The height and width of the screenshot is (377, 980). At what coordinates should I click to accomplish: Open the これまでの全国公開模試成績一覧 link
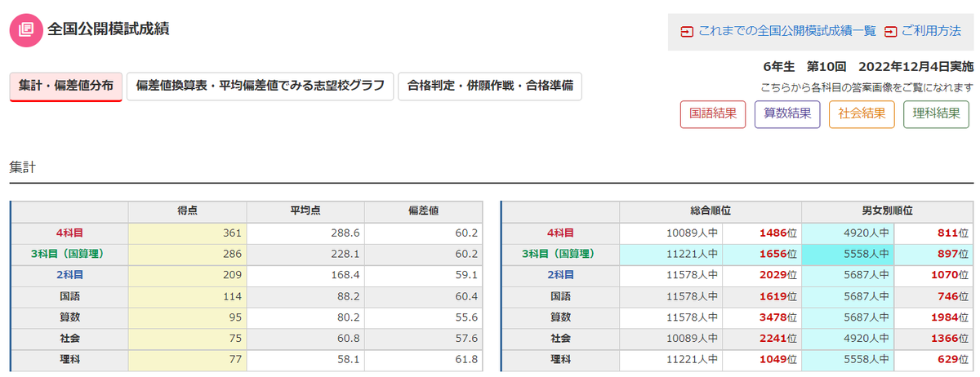coord(787,31)
